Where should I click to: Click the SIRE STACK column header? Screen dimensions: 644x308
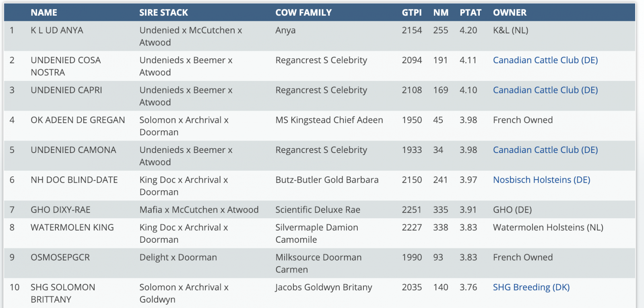(x=163, y=12)
